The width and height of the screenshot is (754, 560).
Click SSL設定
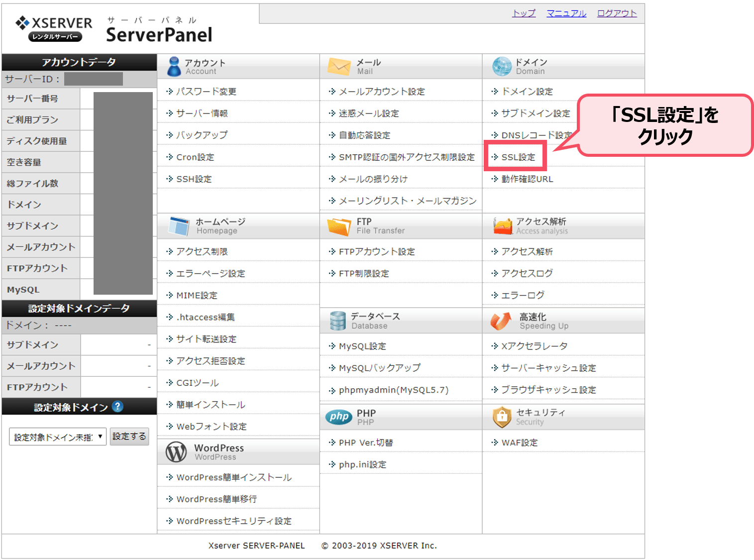point(518,157)
